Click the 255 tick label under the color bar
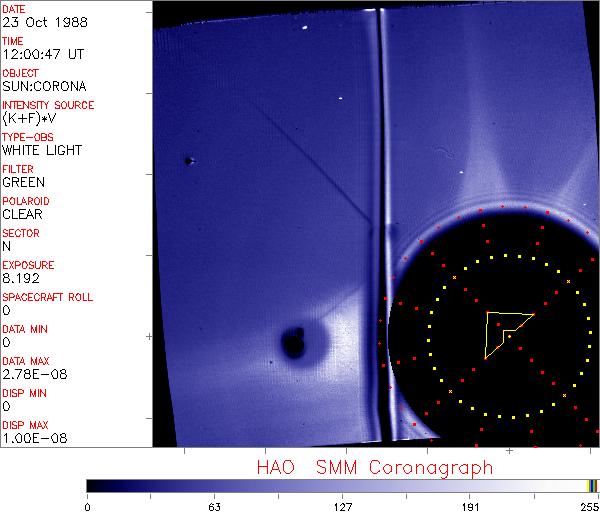The width and height of the screenshot is (600, 512). pos(587,506)
